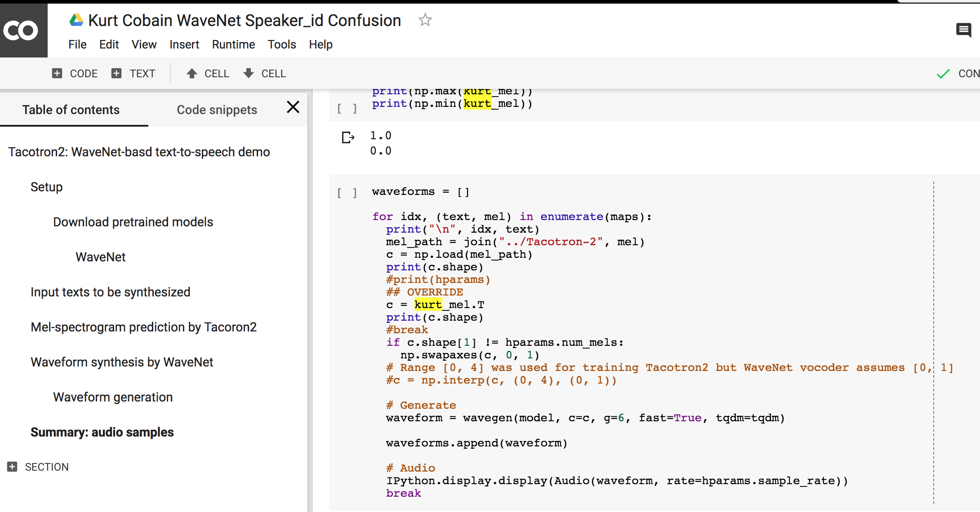Add a code cell with the CODE plus icon

(x=57, y=73)
